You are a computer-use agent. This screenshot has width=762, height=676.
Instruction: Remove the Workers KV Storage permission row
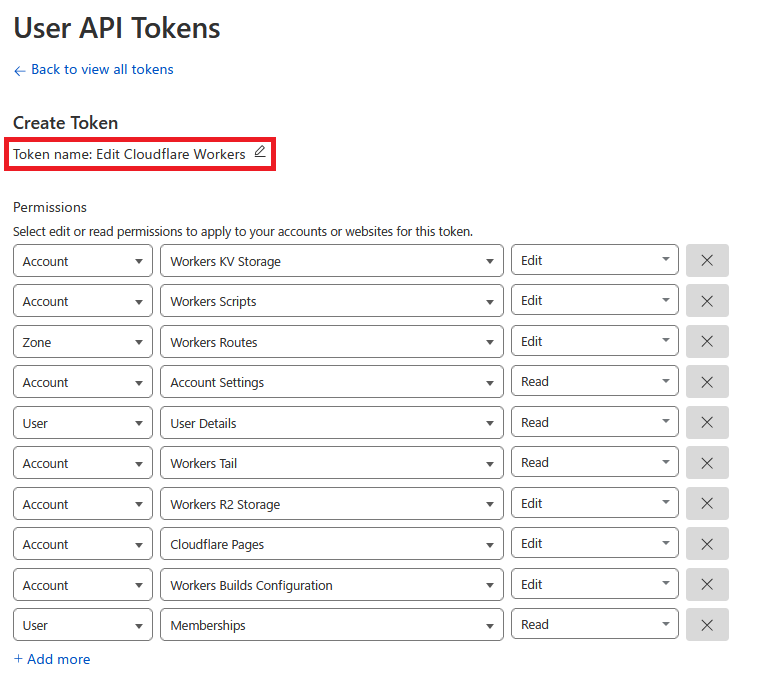[x=707, y=260]
